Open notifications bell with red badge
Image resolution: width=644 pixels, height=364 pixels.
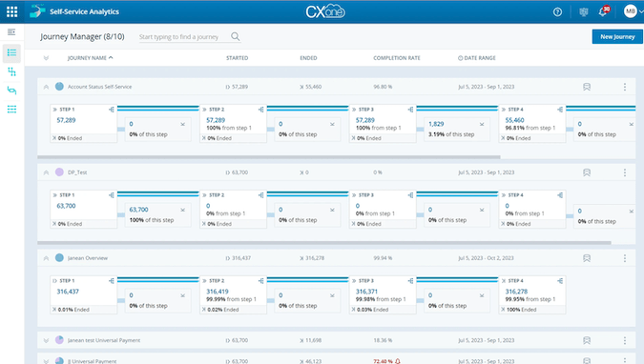604,11
